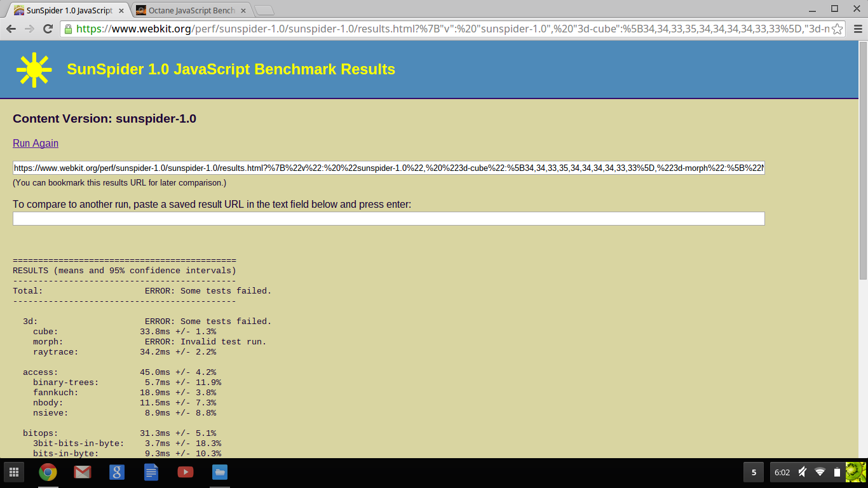Image resolution: width=868 pixels, height=488 pixels.
Task: Click the bookmark results URL hint text
Action: 119,183
